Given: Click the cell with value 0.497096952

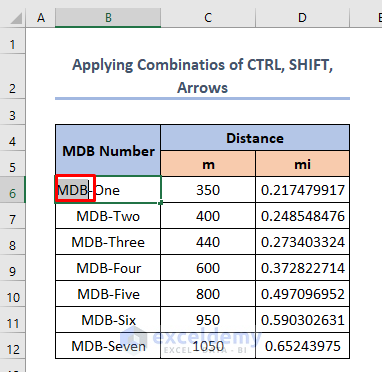Looking at the screenshot, I should (x=302, y=294).
